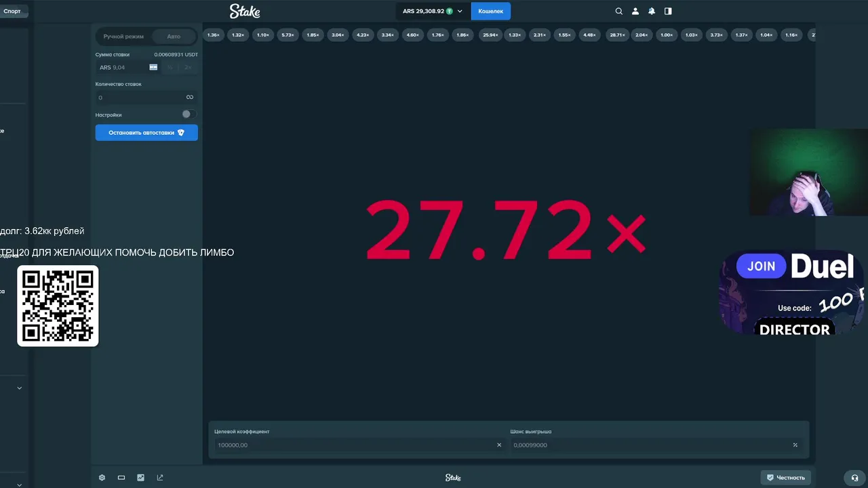The height and width of the screenshot is (488, 868).
Task: Click the 0.00608931 USDT conversion text
Action: pos(176,54)
